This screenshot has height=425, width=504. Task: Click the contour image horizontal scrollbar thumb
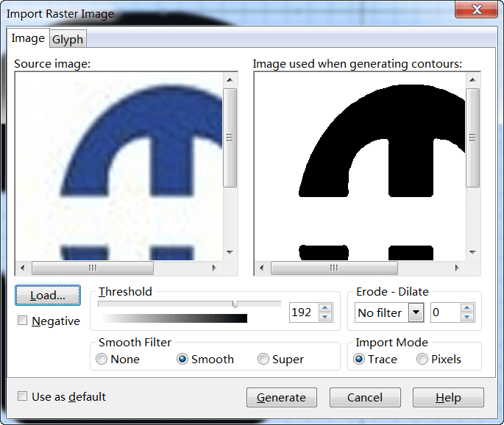pos(334,268)
